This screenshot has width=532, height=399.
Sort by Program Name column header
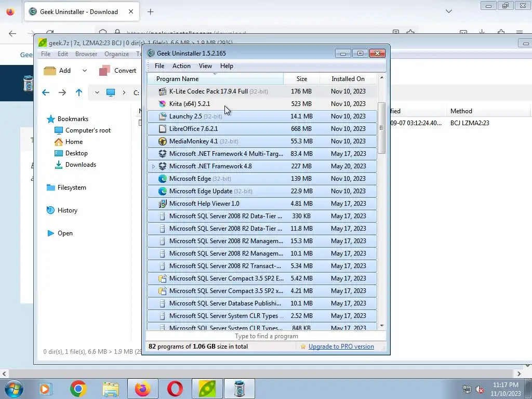tap(216, 79)
